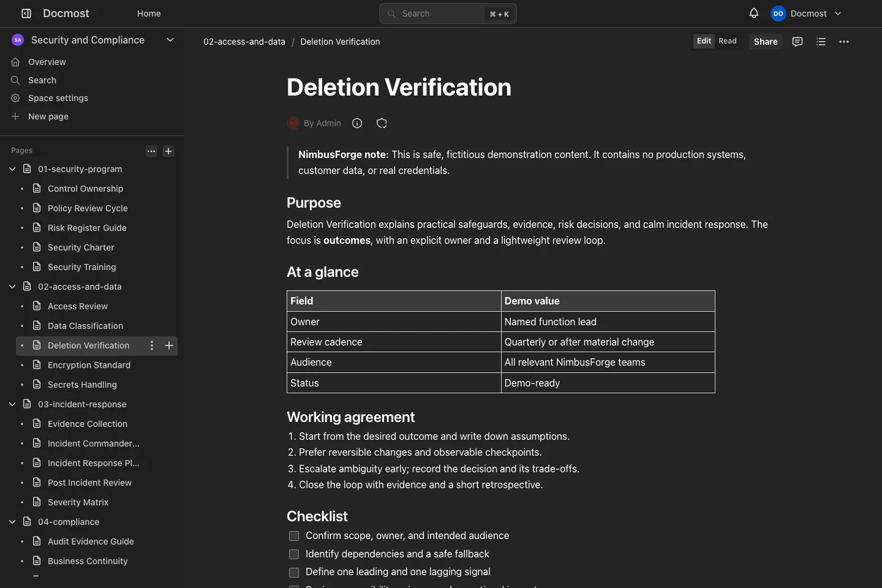Click the Control Ownership page icon

37,189
